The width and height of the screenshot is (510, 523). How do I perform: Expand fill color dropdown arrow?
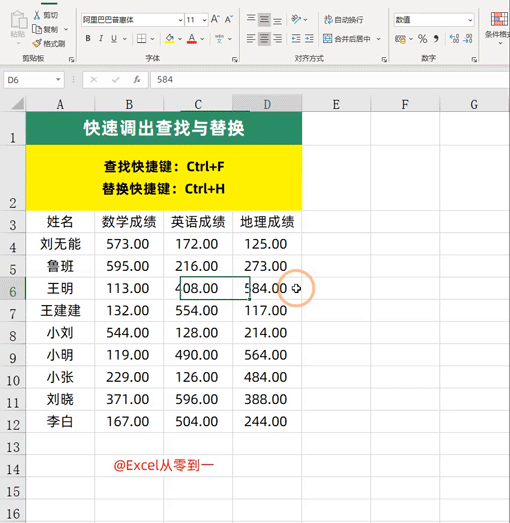tap(180, 39)
